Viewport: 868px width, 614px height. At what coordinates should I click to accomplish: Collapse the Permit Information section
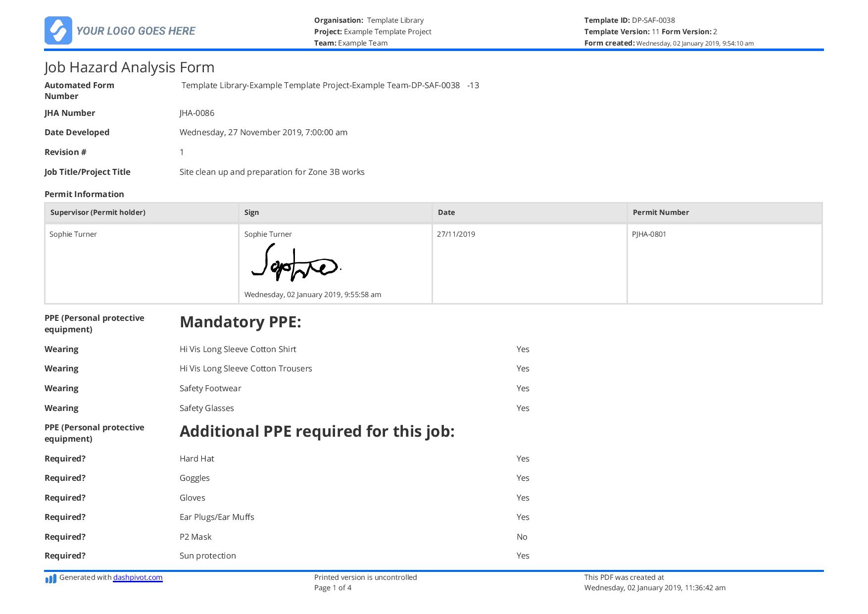pyautogui.click(x=84, y=194)
